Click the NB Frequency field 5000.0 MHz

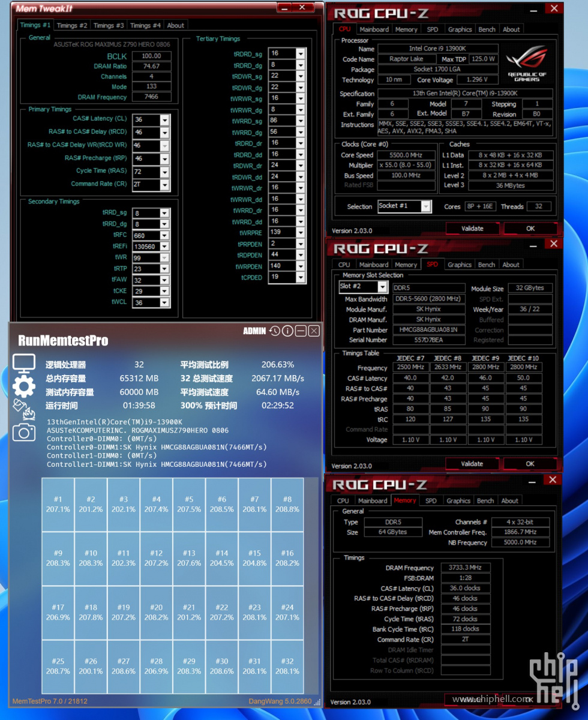pos(520,542)
